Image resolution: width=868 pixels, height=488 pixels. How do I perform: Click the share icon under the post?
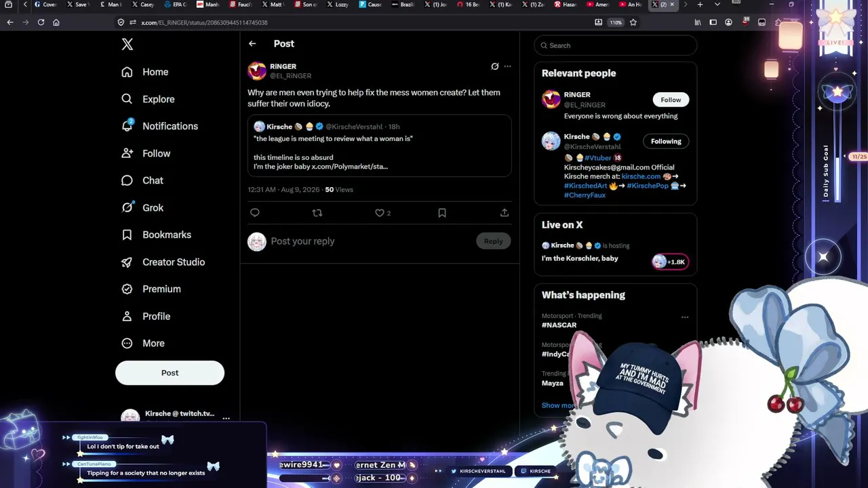[x=505, y=213]
